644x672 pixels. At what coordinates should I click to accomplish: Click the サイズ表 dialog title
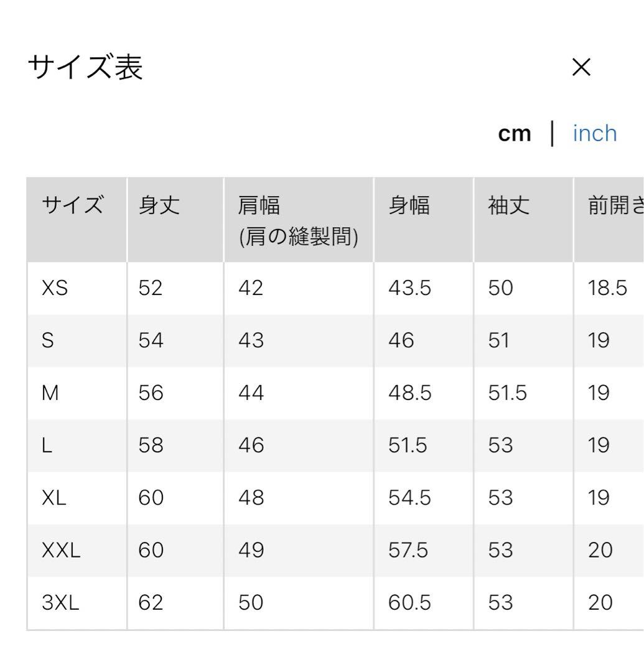click(x=85, y=67)
